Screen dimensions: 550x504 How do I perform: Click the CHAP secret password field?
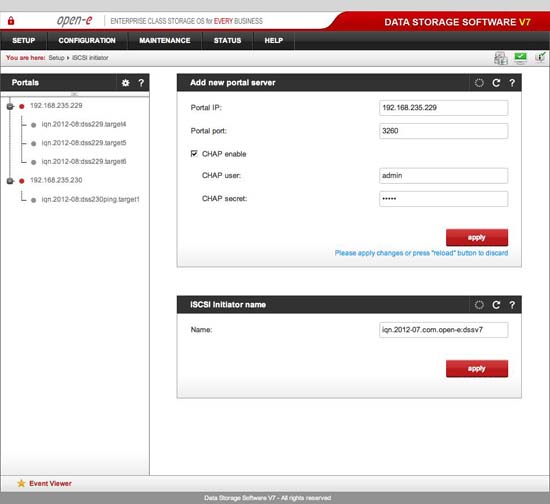(443, 199)
